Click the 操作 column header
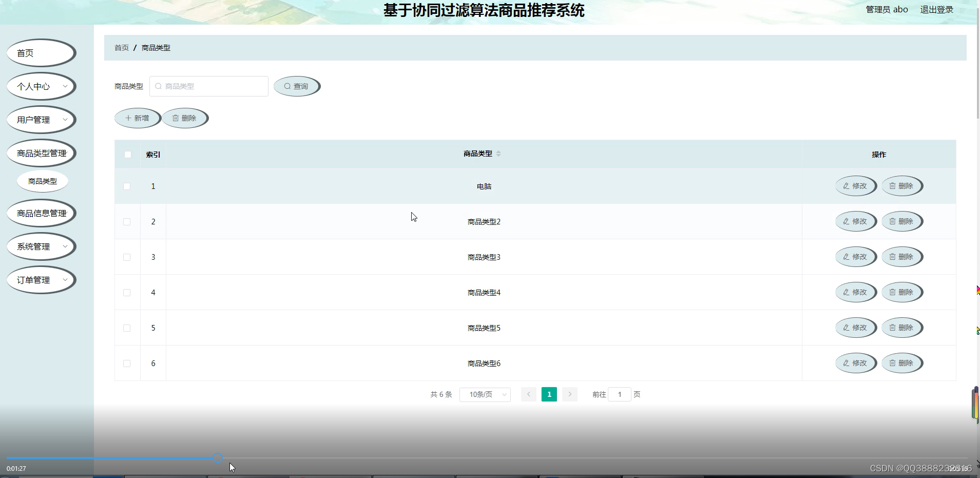This screenshot has height=478, width=980. tap(879, 155)
